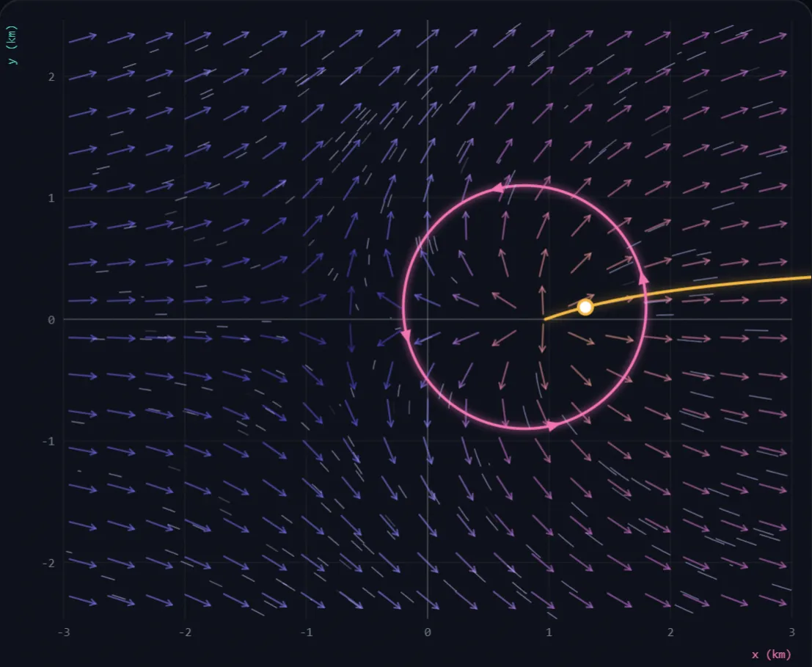Click the x-axis tick label "-3"

(x=64, y=633)
